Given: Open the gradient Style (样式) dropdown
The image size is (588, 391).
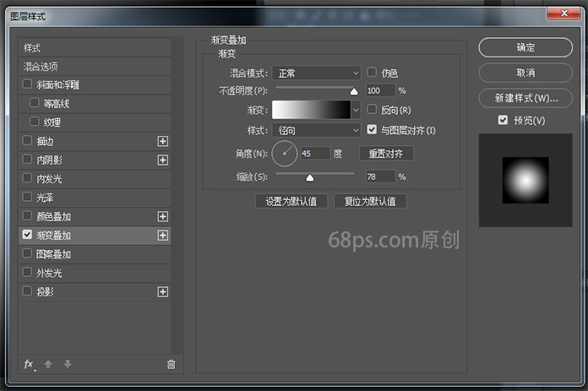Looking at the screenshot, I should (317, 130).
